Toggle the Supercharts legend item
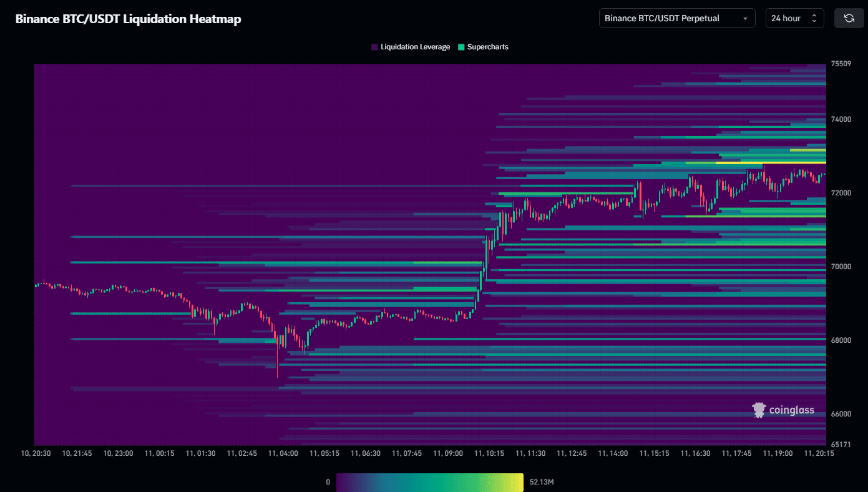868x492 pixels. [x=484, y=47]
